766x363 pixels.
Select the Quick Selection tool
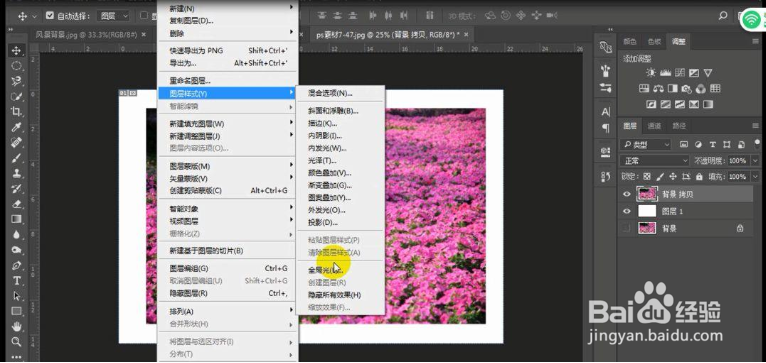[17, 96]
